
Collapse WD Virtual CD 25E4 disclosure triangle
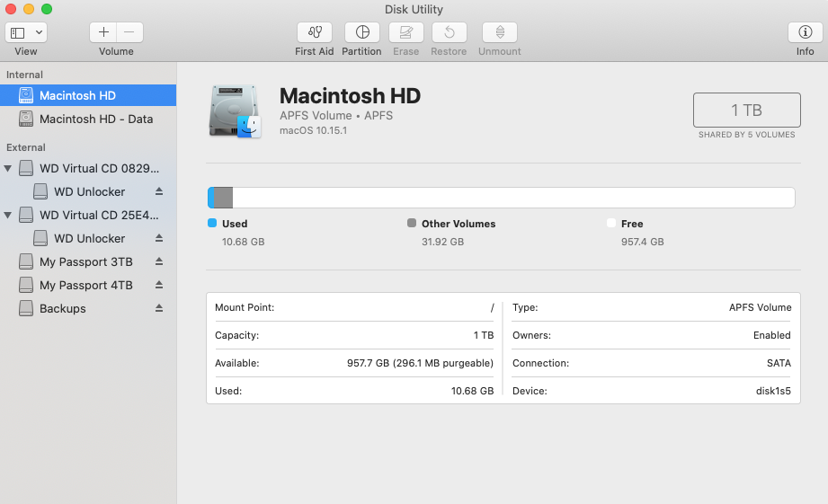tap(8, 215)
